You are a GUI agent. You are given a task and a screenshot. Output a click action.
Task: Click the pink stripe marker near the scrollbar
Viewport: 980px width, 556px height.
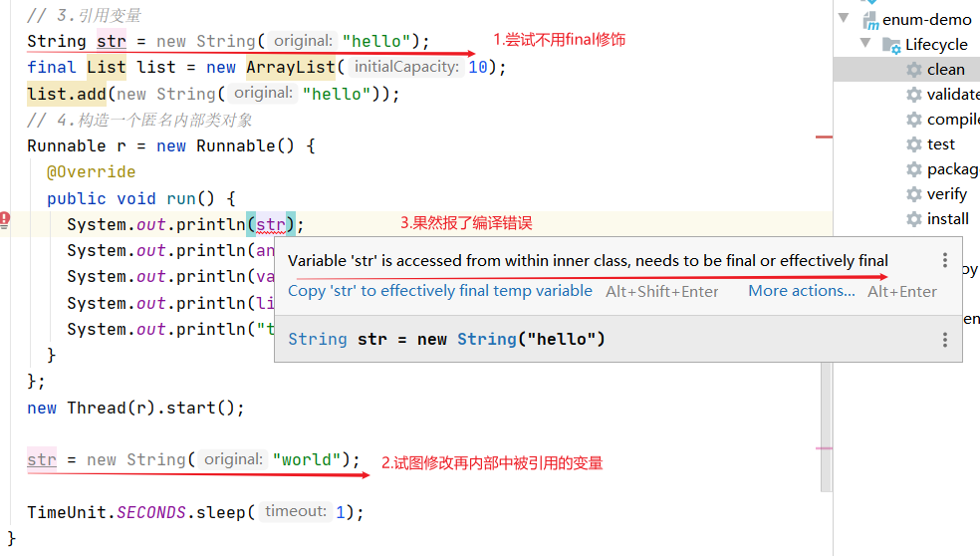click(x=824, y=448)
